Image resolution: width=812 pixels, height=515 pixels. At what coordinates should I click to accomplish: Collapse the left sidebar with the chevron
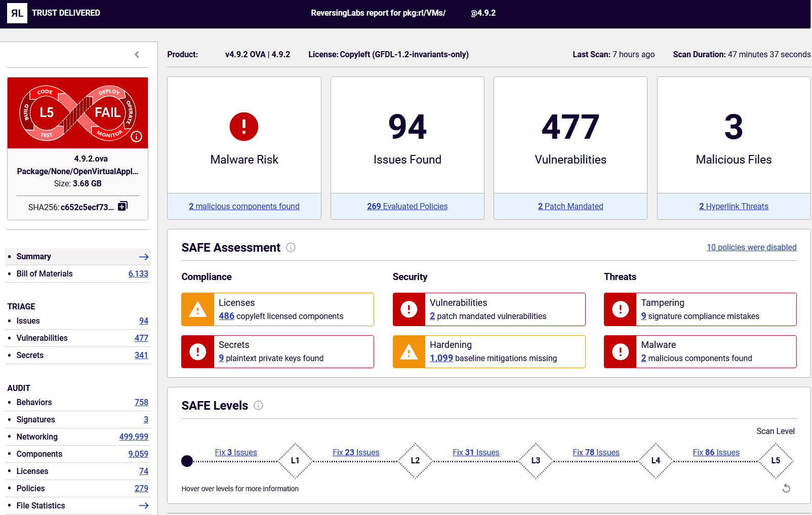[x=137, y=54]
